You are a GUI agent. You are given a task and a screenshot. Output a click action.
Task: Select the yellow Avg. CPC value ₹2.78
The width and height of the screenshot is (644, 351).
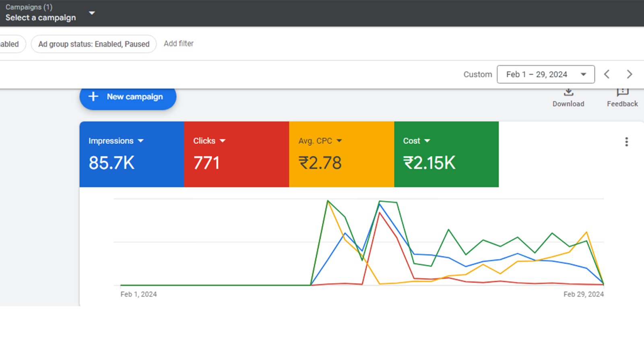[x=320, y=163]
